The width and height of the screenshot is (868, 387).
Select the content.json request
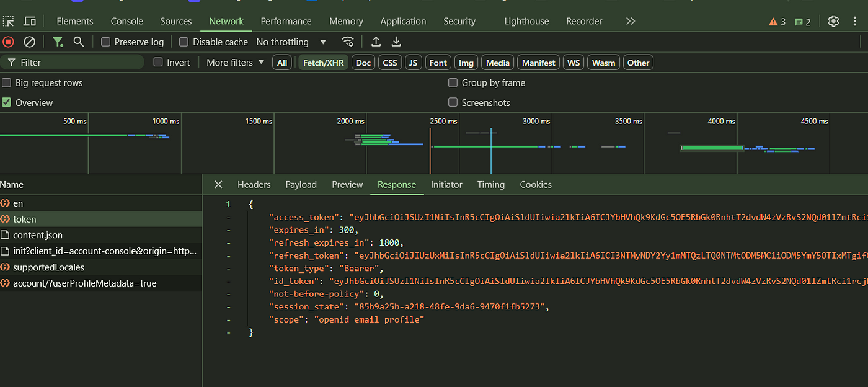click(x=101, y=235)
